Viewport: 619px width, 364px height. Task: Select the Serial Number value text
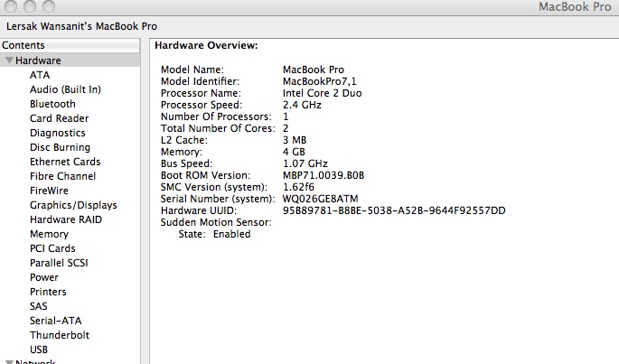[x=320, y=199]
